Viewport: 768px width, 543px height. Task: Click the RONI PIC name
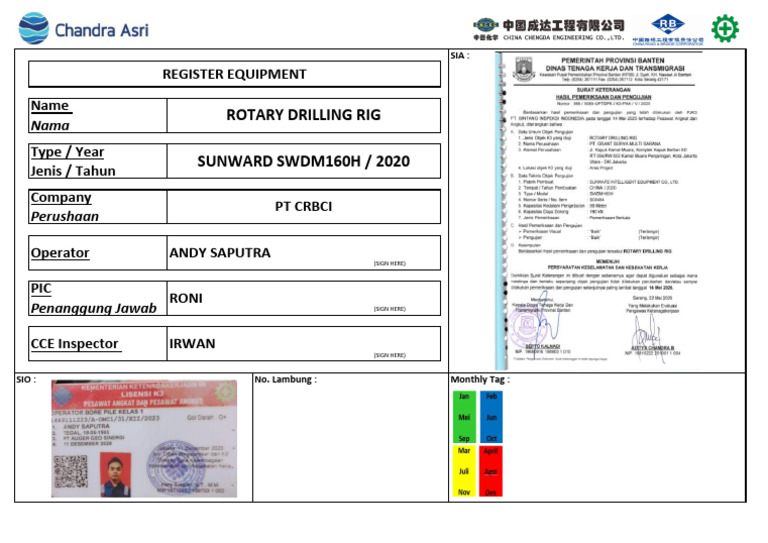[186, 298]
